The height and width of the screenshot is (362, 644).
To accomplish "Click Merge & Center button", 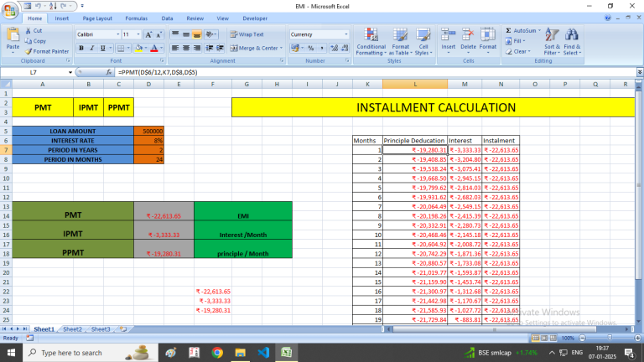I will (x=257, y=48).
